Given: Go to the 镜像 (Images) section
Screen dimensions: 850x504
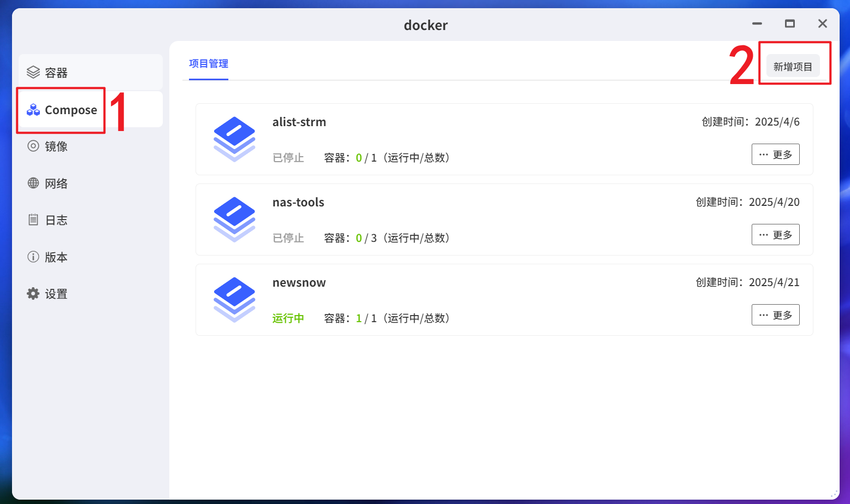Looking at the screenshot, I should pyautogui.click(x=91, y=146).
